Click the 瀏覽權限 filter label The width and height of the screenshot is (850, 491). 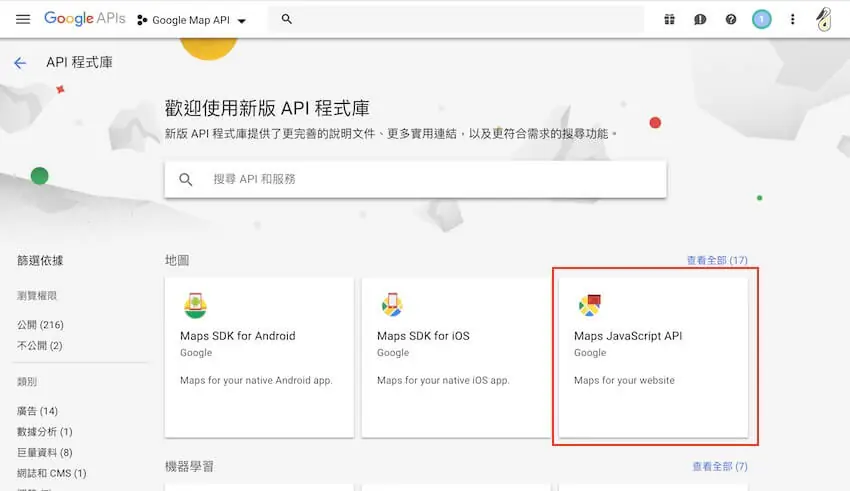pos(37,295)
